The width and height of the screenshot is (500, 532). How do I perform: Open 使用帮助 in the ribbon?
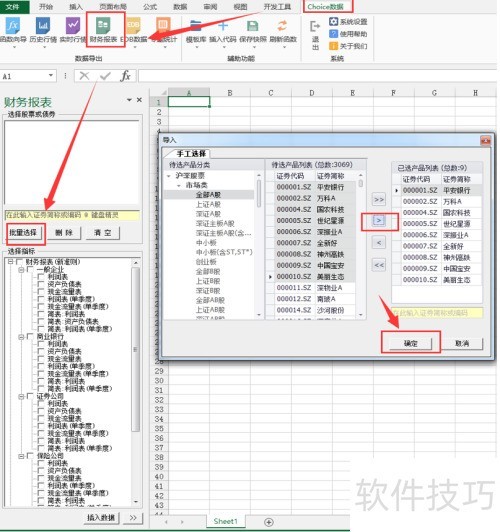[348, 34]
